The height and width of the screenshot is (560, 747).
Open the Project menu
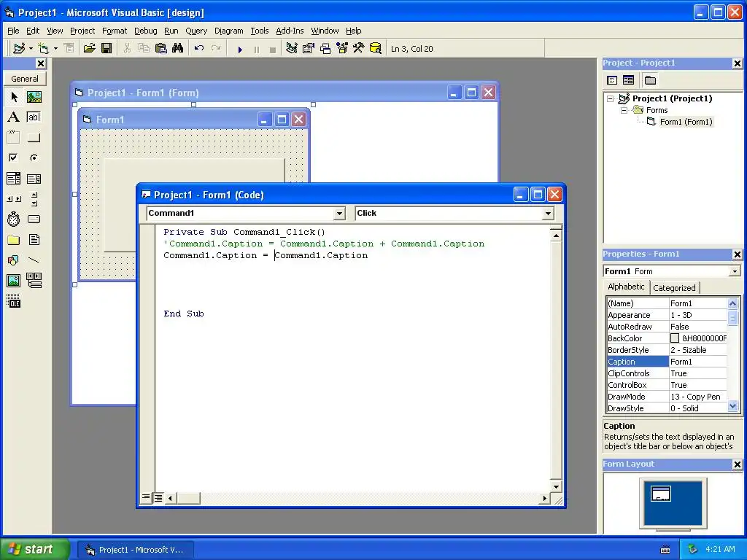82,31
